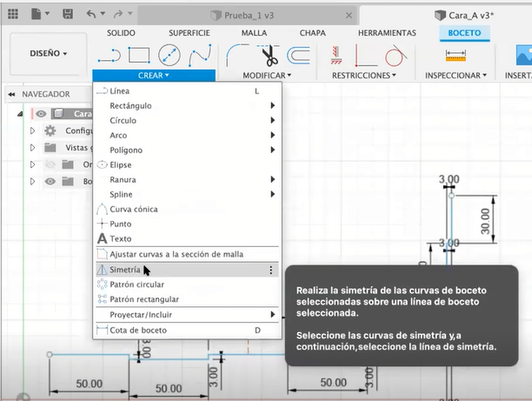Open the File icon dropdown arrow
Image resolution: width=532 pixels, height=401 pixels.
tap(47, 14)
